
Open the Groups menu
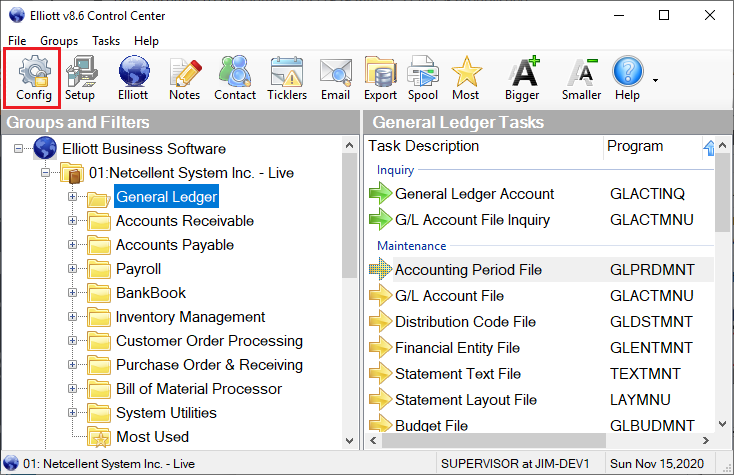click(59, 41)
